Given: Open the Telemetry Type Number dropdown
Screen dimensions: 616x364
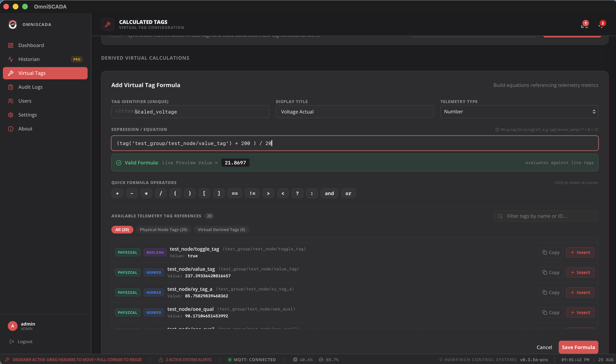Looking at the screenshot, I should coord(519,112).
